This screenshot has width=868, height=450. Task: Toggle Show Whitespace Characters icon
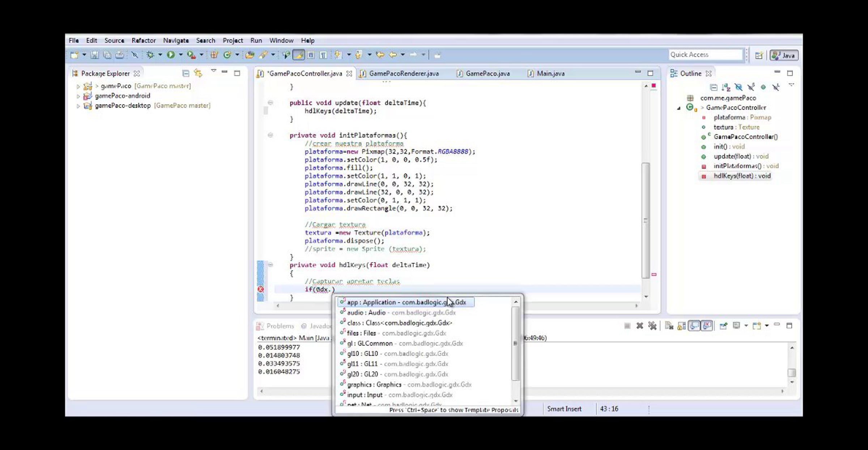(x=323, y=55)
